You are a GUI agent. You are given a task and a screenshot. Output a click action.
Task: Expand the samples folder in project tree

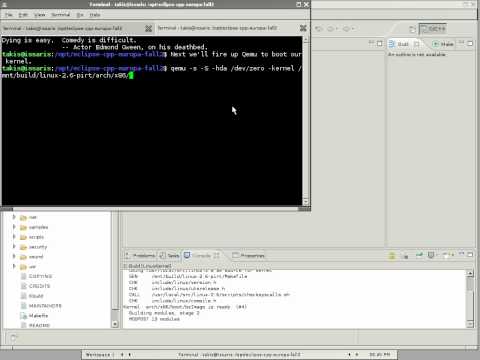click(14, 227)
